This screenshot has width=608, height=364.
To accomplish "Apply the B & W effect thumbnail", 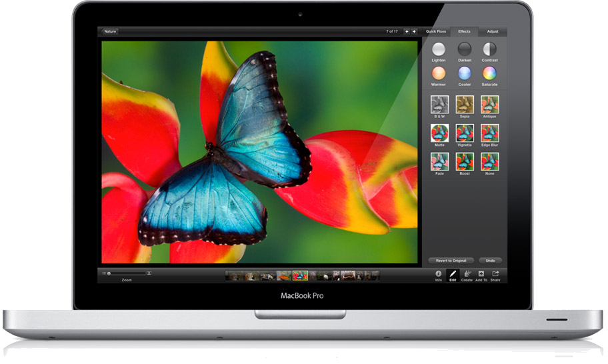I will click(440, 105).
